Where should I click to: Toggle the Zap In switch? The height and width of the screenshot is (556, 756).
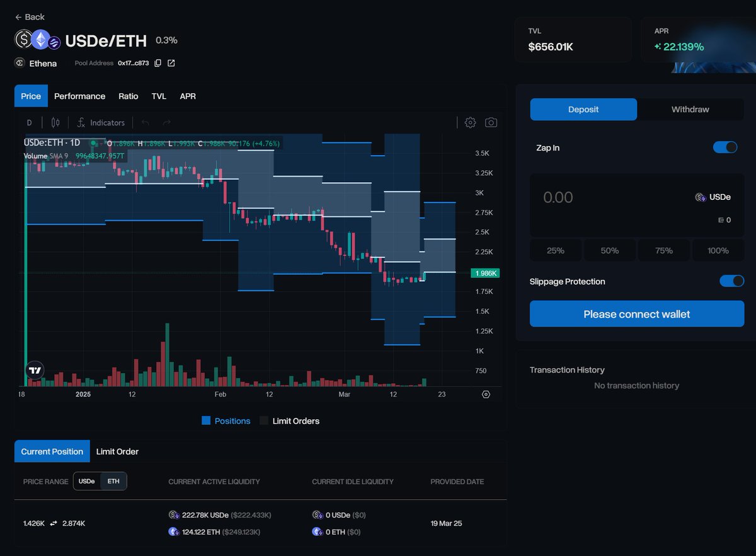[x=725, y=148]
